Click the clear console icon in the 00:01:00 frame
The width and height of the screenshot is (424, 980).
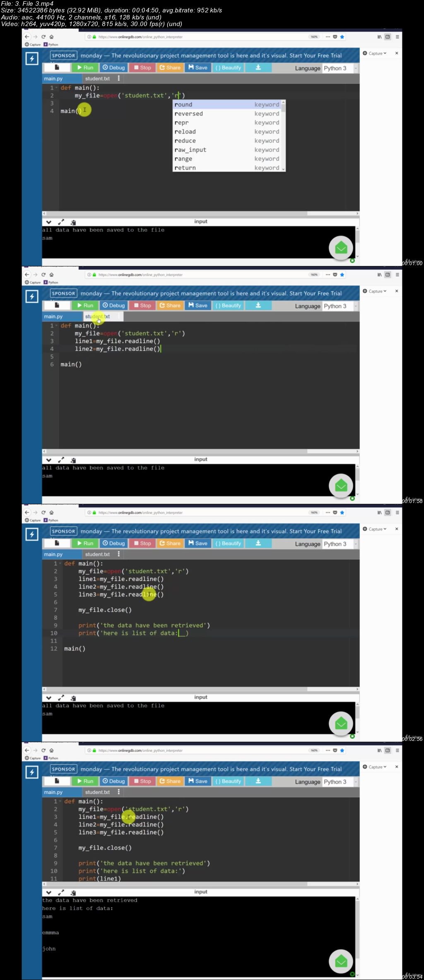point(73,223)
